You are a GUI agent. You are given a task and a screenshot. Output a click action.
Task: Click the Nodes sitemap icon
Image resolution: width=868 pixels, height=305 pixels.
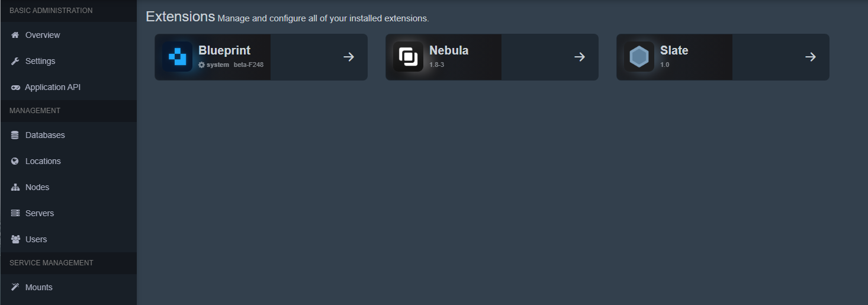[x=15, y=187]
